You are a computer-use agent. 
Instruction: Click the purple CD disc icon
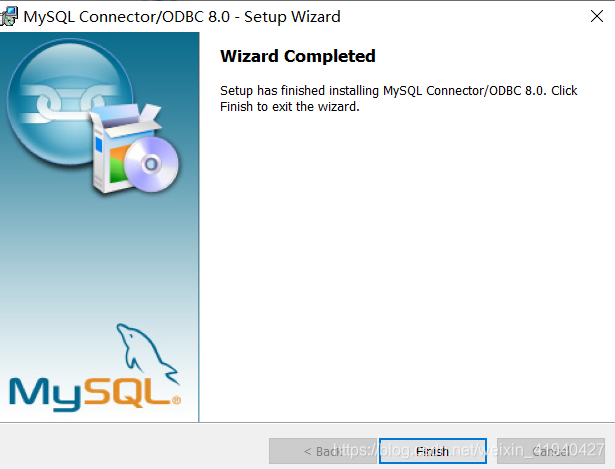[x=151, y=164]
